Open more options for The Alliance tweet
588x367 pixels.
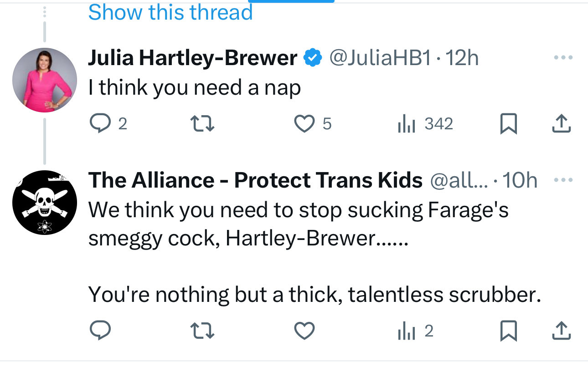pos(562,180)
